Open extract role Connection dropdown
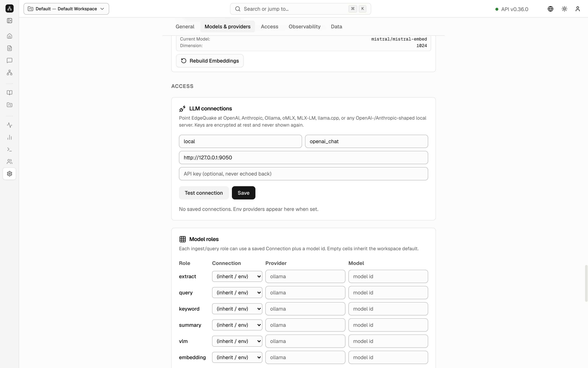The width and height of the screenshot is (588, 368). [x=237, y=277]
